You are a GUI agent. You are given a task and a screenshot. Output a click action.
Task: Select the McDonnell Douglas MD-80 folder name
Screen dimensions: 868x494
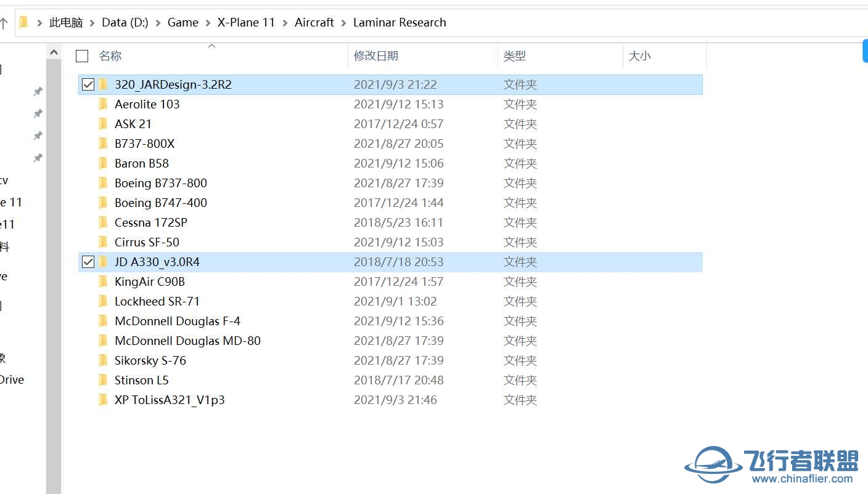tap(188, 341)
